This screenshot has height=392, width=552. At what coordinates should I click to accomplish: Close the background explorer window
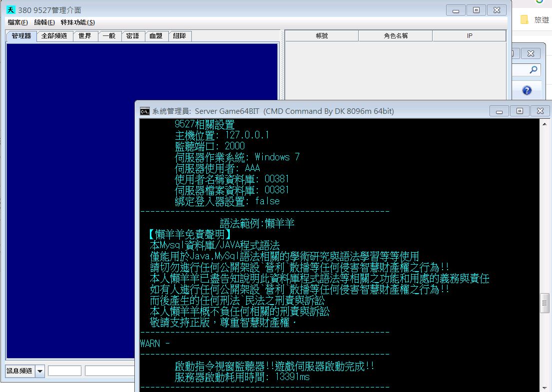(531, 53)
